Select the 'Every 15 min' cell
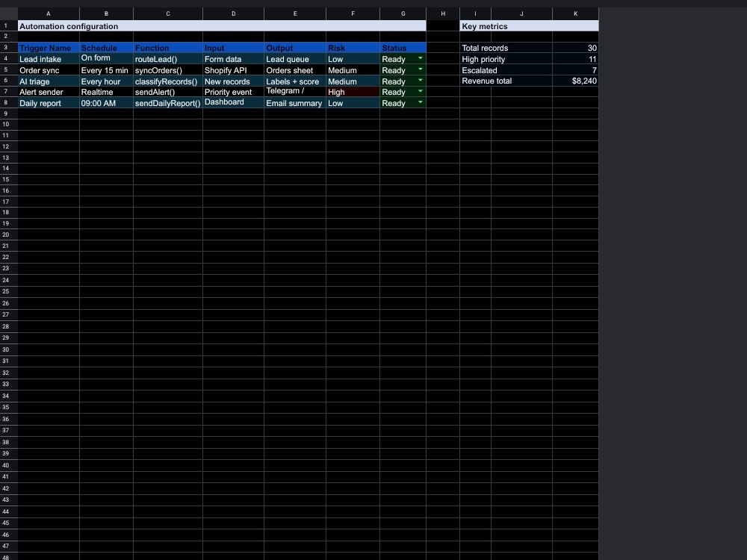747x560 pixels. click(x=106, y=70)
